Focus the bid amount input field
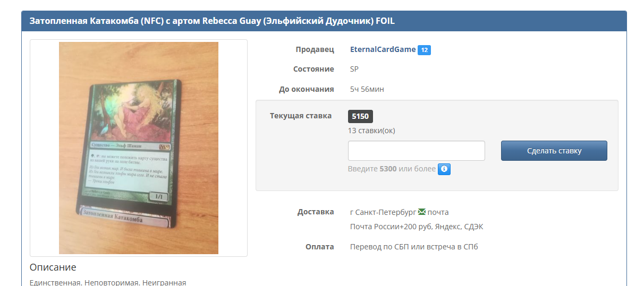 [x=417, y=151]
